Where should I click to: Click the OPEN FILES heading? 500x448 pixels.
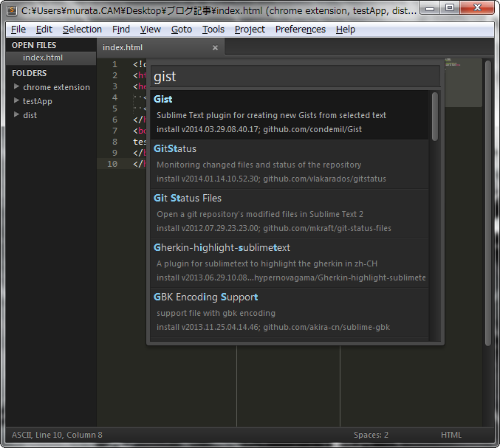[x=34, y=45]
